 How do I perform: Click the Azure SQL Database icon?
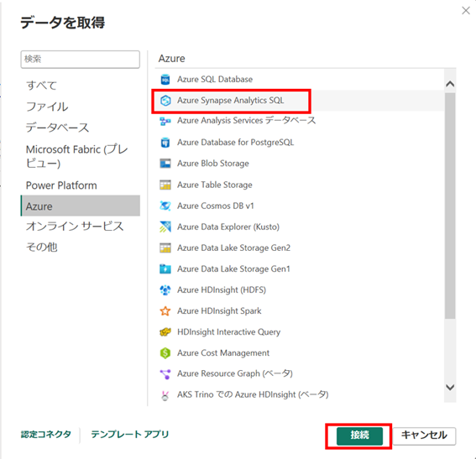tap(165, 80)
